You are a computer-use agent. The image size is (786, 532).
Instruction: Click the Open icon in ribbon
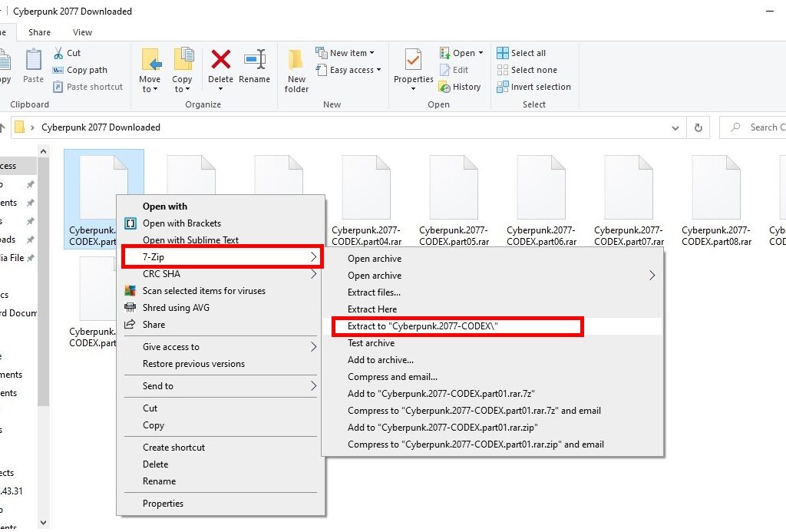[444, 53]
